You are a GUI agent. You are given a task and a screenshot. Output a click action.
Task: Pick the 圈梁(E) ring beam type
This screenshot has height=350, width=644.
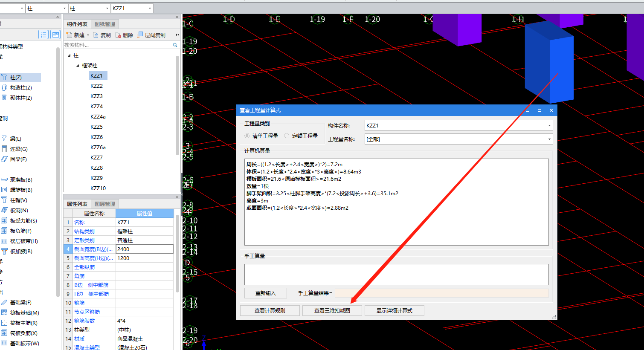[x=18, y=159]
